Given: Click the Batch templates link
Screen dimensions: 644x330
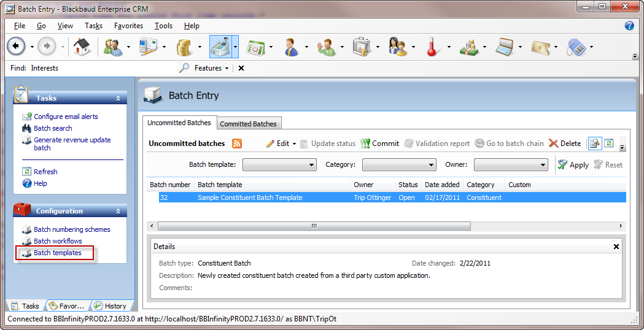Looking at the screenshot, I should point(58,253).
